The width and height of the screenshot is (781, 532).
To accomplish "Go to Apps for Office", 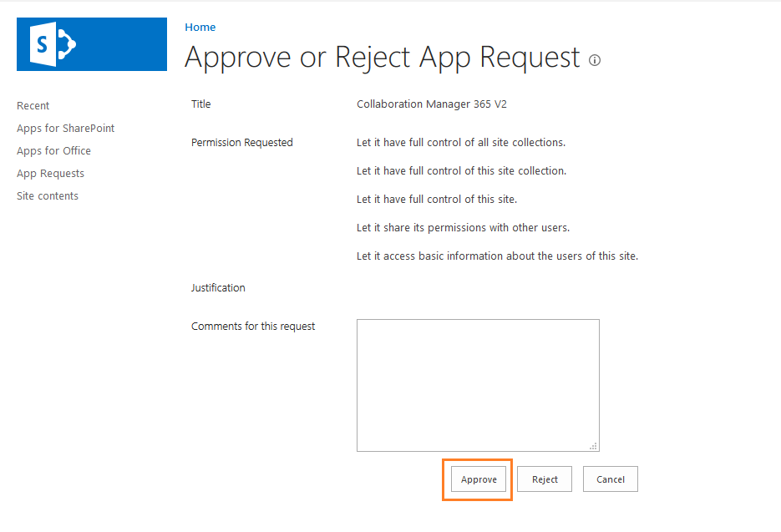I will pyautogui.click(x=53, y=150).
